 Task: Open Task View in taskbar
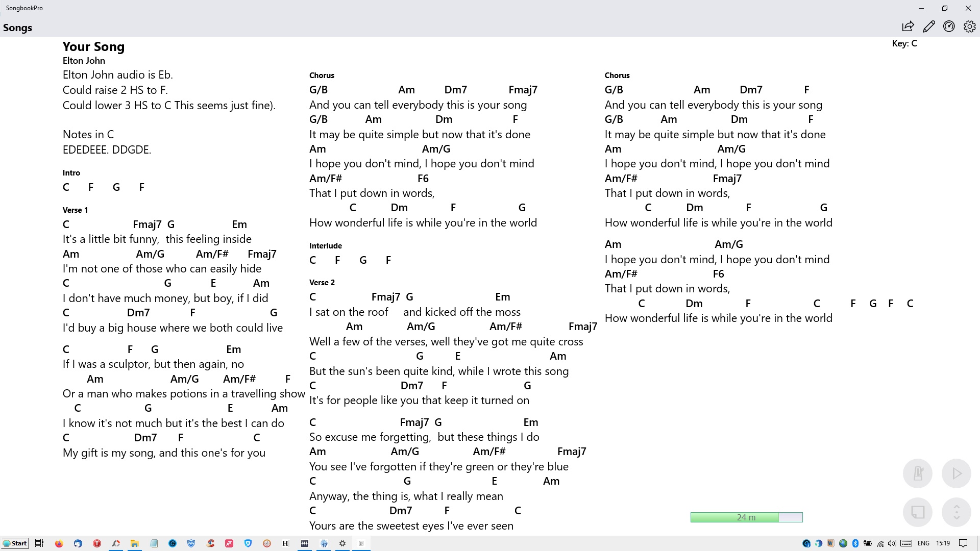click(x=39, y=543)
